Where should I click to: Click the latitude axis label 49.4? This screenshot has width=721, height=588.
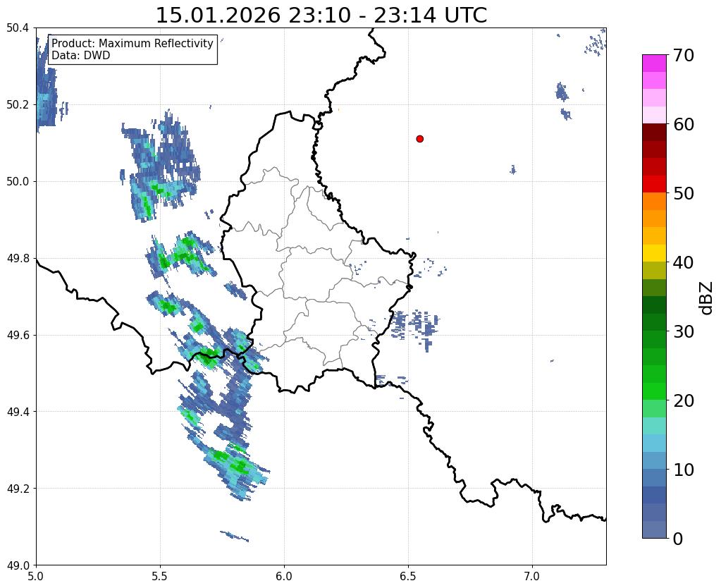pos(18,412)
